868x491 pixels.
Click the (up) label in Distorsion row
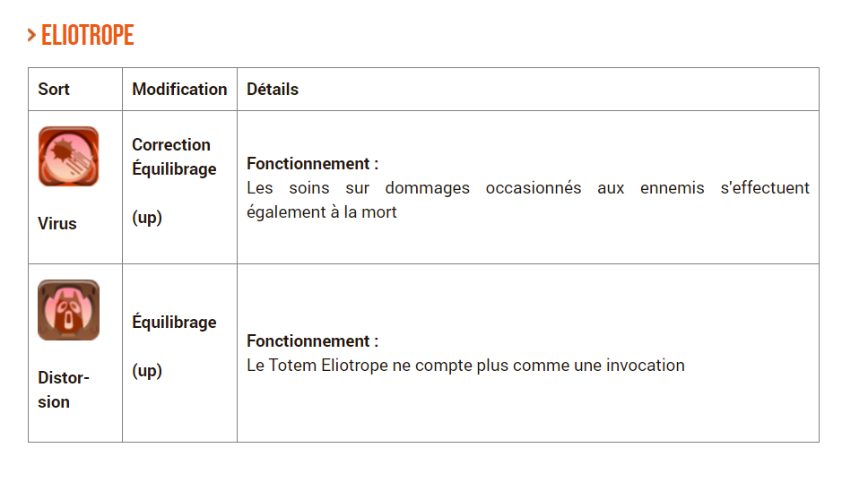click(147, 370)
